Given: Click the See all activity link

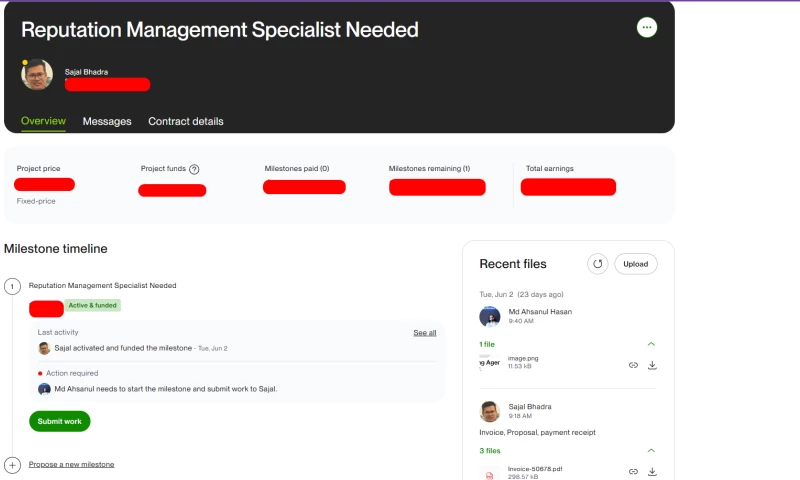Looking at the screenshot, I should pos(424,333).
